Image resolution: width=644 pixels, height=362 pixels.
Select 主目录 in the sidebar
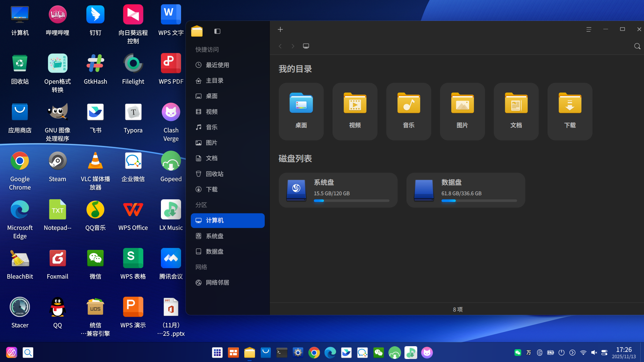(228, 81)
